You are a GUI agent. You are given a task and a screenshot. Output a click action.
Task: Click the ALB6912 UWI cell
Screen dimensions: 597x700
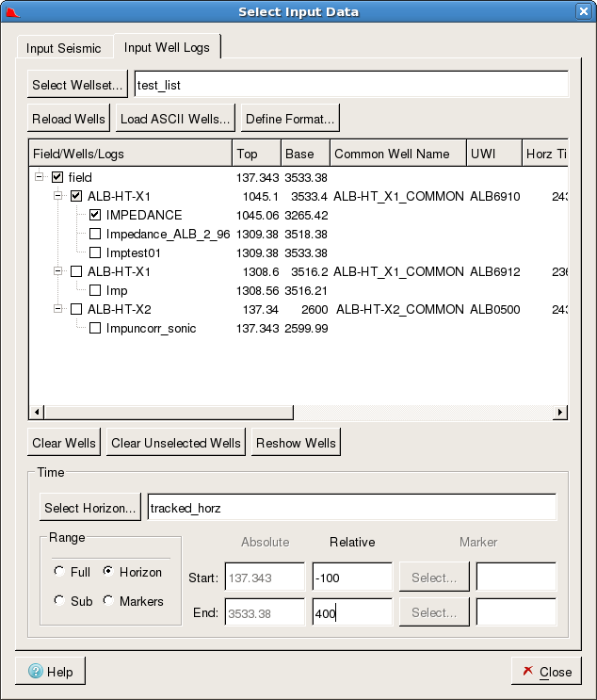[x=494, y=271]
